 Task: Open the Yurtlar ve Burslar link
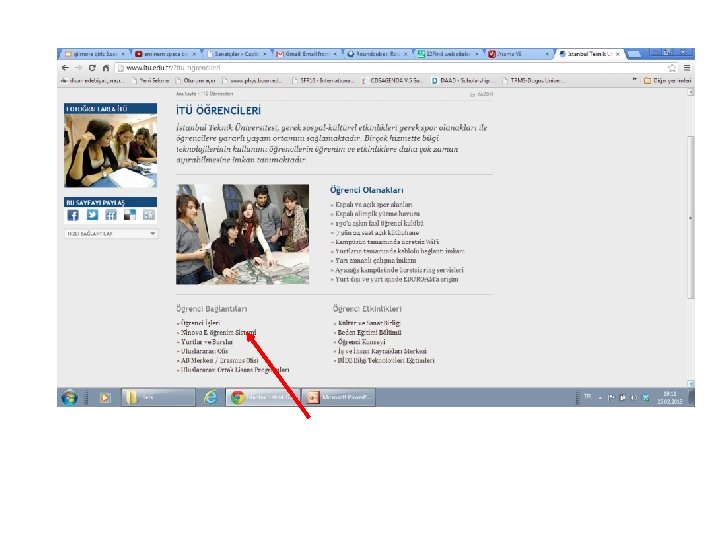click(x=207, y=342)
